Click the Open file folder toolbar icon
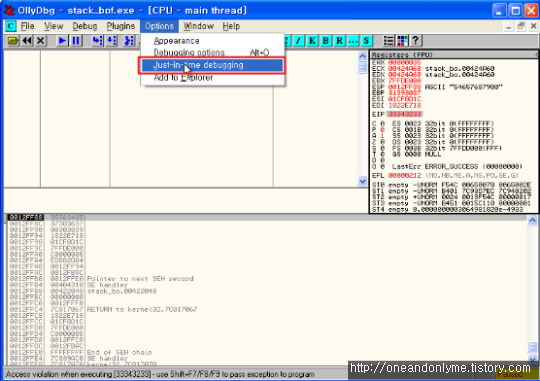The image size is (540, 381). (13, 41)
